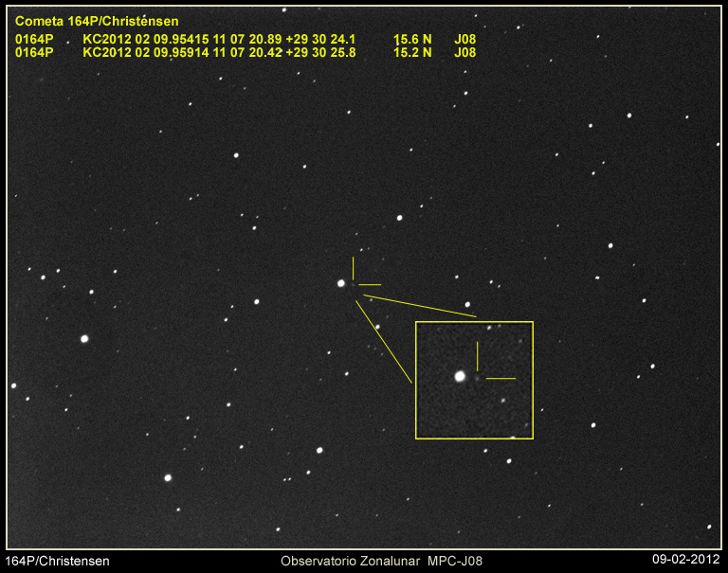Select the first astrometry line with 09.95415
This screenshot has height=573, width=728.
219,39
